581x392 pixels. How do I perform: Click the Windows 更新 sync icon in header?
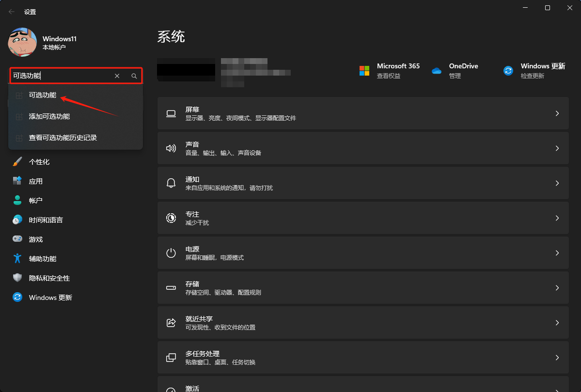coord(508,71)
